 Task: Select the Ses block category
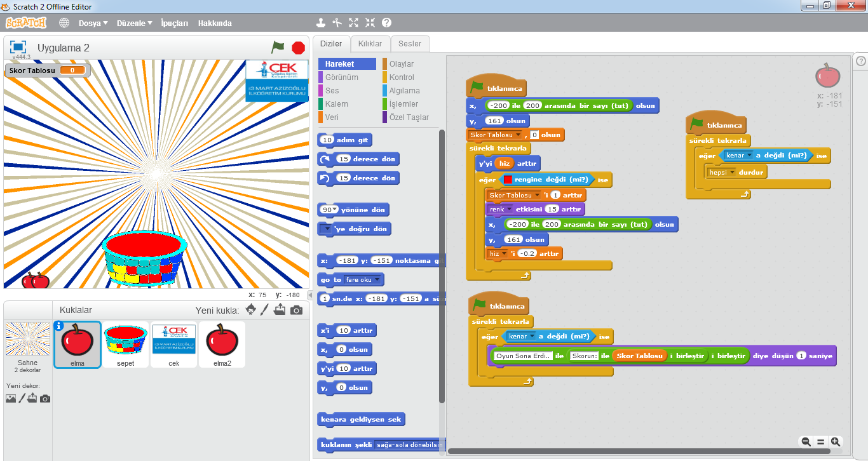pyautogui.click(x=347, y=91)
